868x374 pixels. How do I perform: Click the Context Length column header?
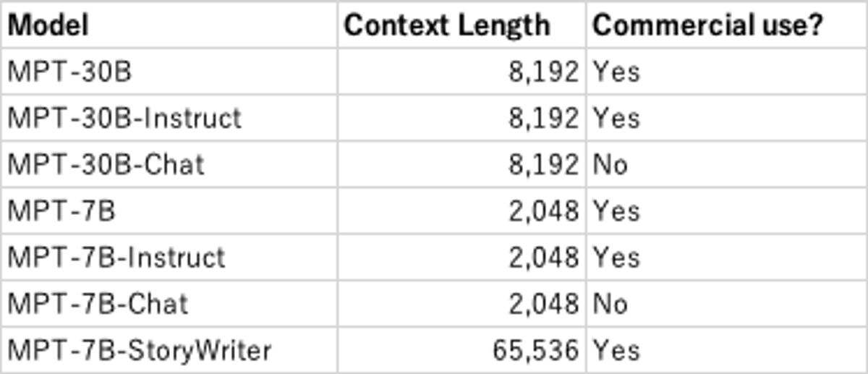click(x=461, y=25)
